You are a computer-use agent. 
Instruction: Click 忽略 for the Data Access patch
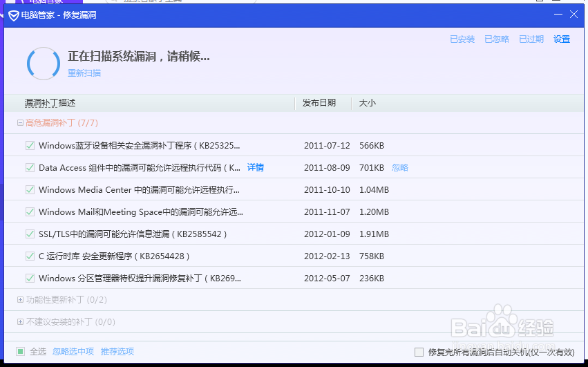(x=400, y=168)
